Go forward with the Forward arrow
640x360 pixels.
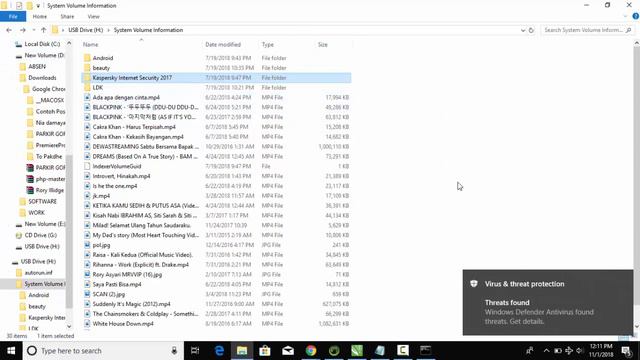(22, 30)
